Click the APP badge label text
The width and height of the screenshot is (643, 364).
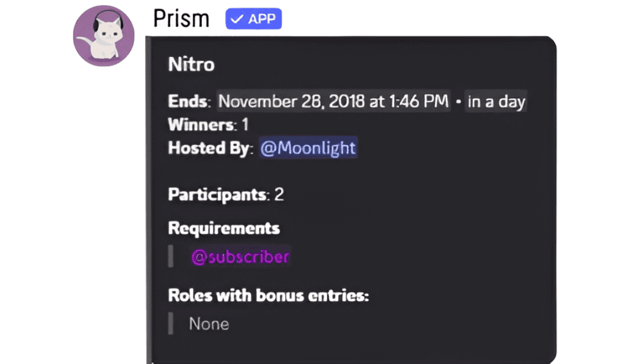[261, 19]
